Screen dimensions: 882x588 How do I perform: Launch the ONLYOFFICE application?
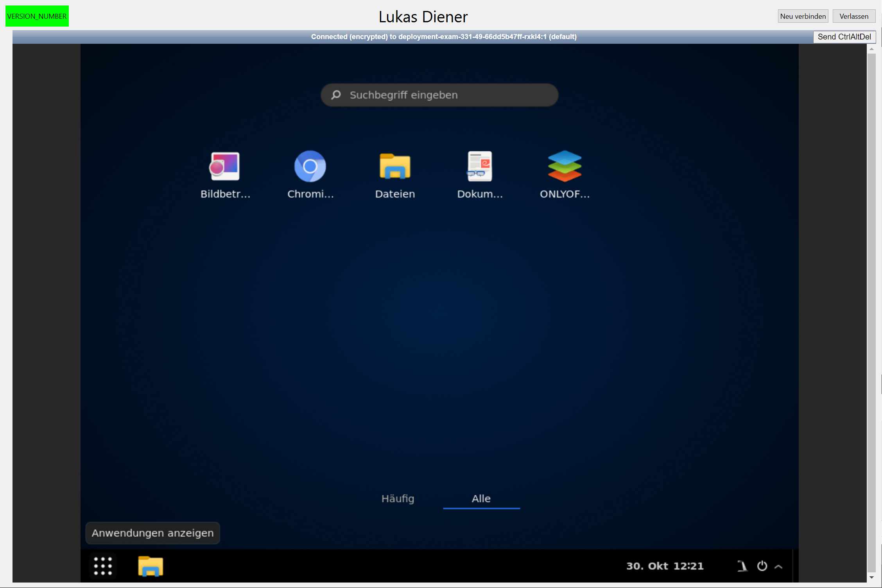565,174
